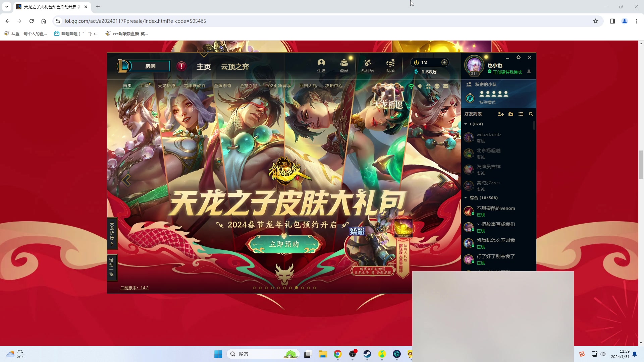Viewport: 644px width, 362px height.
Task: Open the 首页 sub-tab
Action: (x=127, y=86)
